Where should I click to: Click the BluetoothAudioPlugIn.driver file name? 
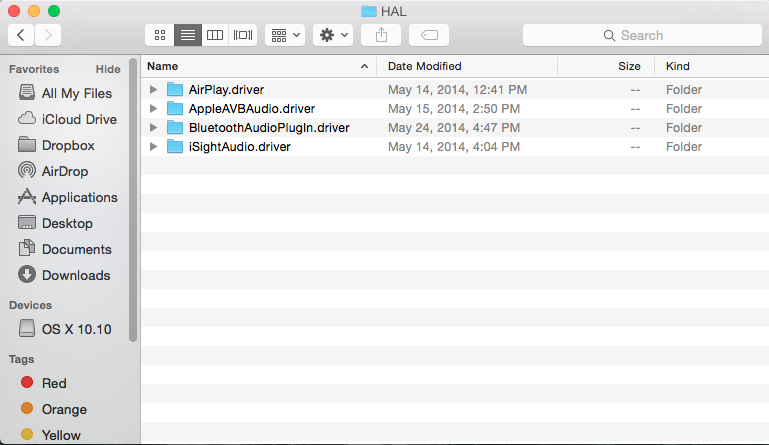coord(269,128)
